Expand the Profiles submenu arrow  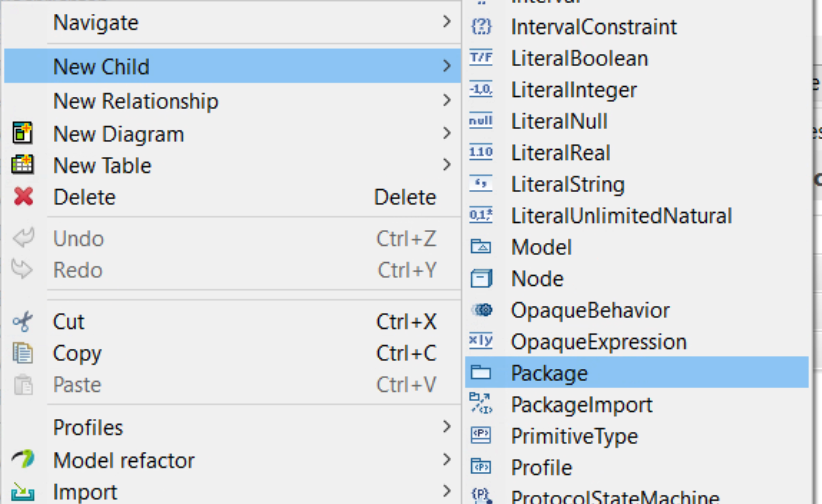[x=446, y=427]
